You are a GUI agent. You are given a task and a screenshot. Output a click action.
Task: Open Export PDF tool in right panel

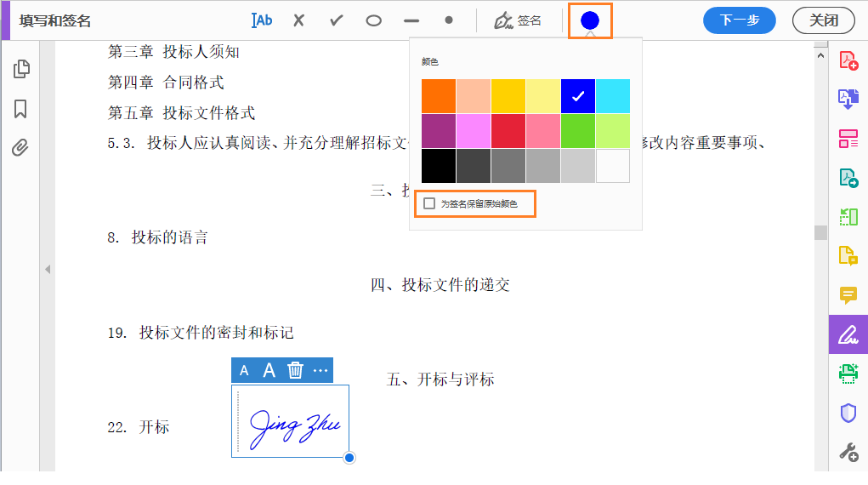coord(848,100)
